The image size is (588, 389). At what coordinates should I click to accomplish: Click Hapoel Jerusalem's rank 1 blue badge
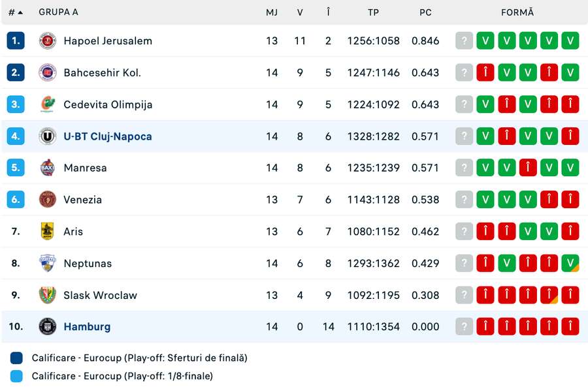pos(16,40)
